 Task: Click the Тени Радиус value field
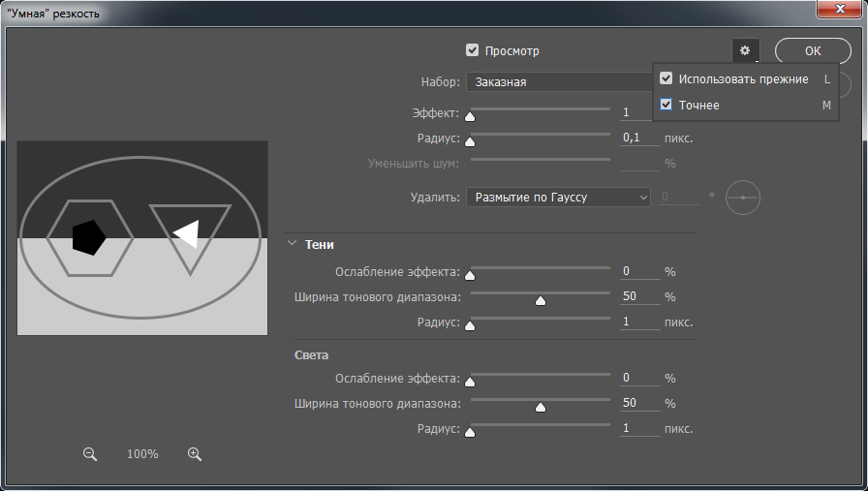[x=640, y=322]
